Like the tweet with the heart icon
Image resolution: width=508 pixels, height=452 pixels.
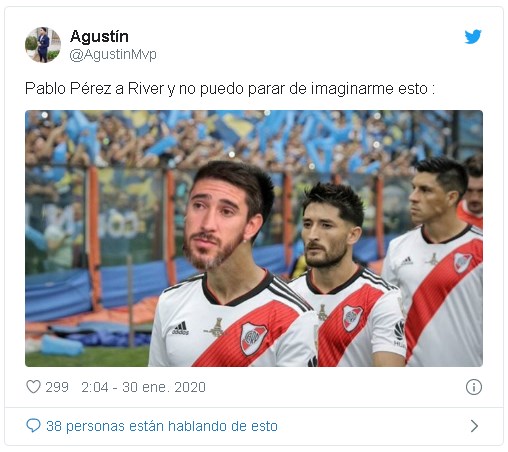(x=33, y=387)
